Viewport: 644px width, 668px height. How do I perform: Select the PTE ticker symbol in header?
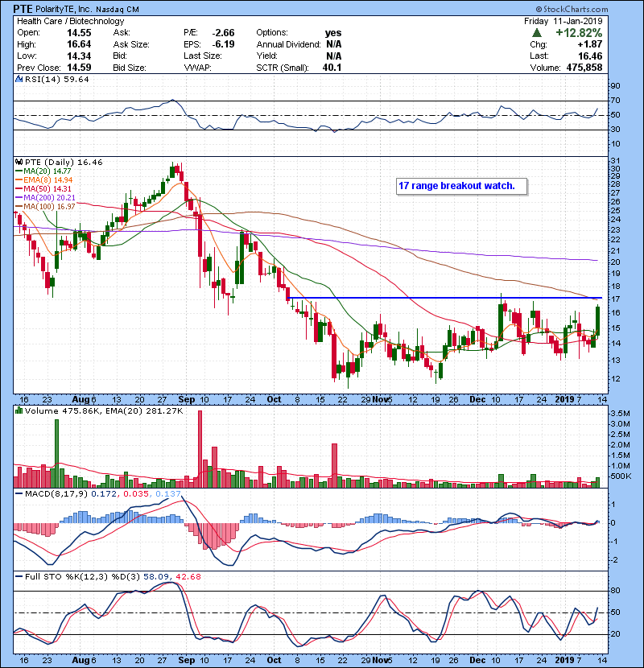[22, 9]
